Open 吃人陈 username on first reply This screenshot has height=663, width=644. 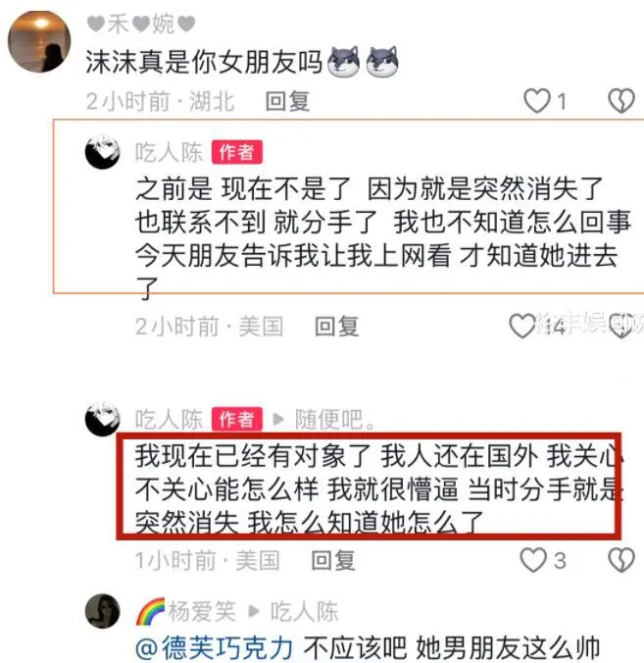[169, 152]
